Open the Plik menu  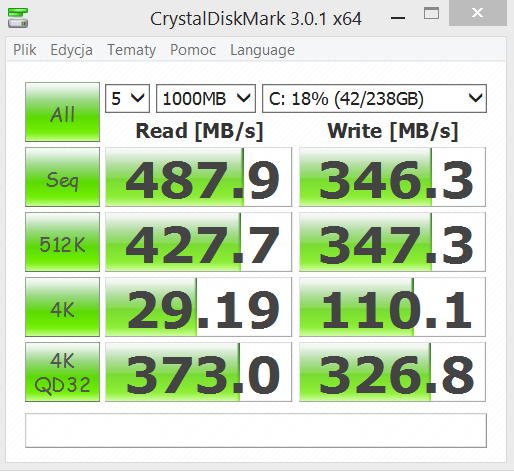[25, 50]
